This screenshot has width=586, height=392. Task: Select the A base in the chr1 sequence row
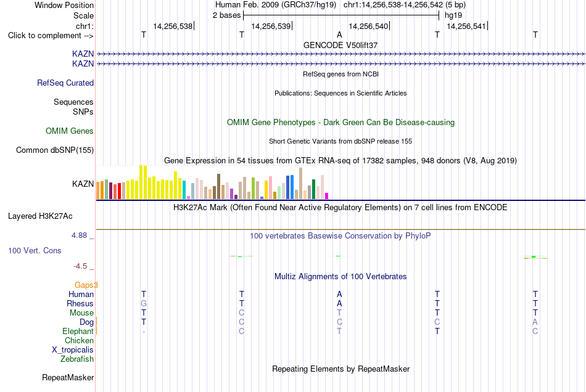(x=339, y=35)
